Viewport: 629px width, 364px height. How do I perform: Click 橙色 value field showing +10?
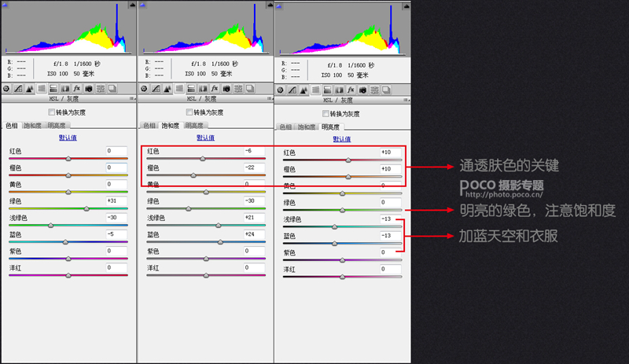coord(391,169)
